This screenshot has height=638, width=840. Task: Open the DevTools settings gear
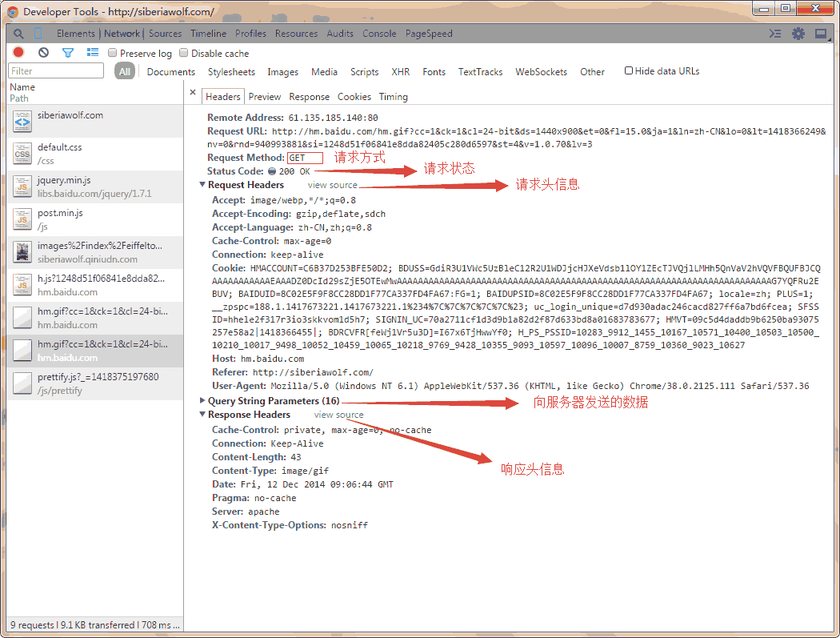pos(798,34)
